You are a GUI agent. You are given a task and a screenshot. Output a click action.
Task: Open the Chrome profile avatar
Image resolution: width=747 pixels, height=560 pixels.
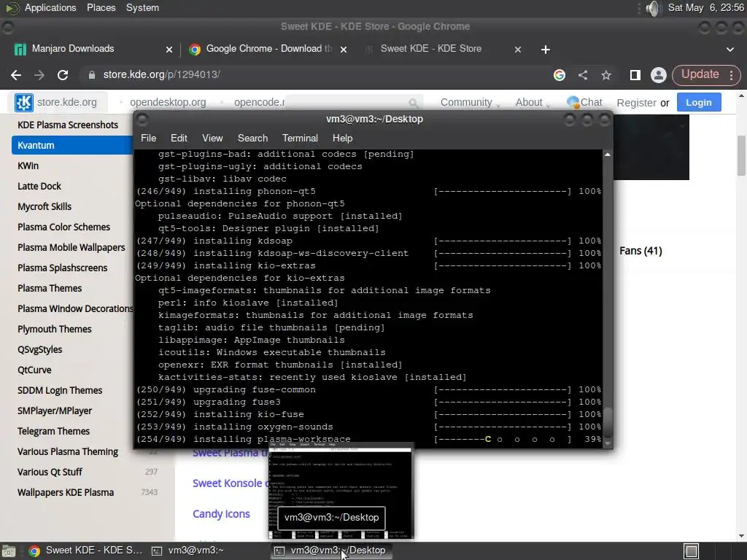[659, 75]
